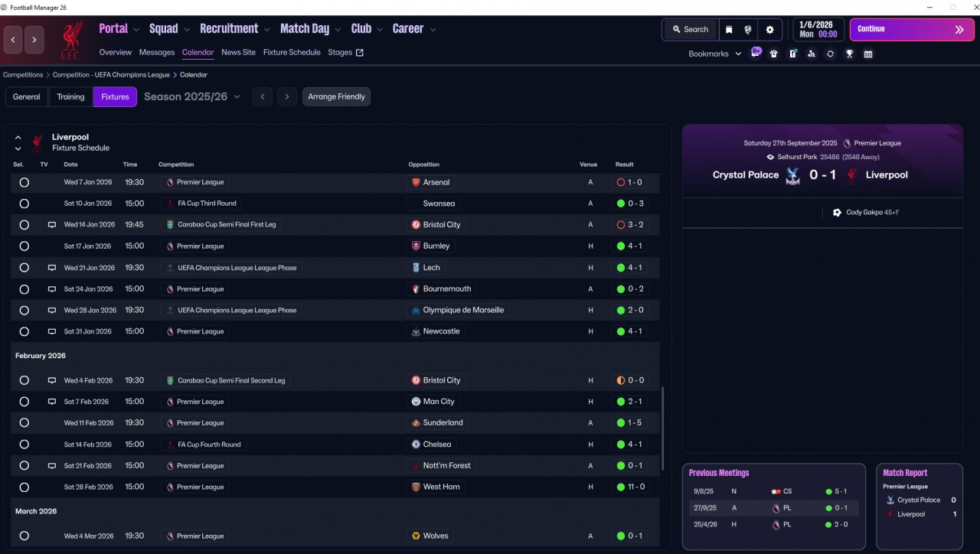The width and height of the screenshot is (980, 554).
Task: Click the Wolves club badge
Action: 416,536
